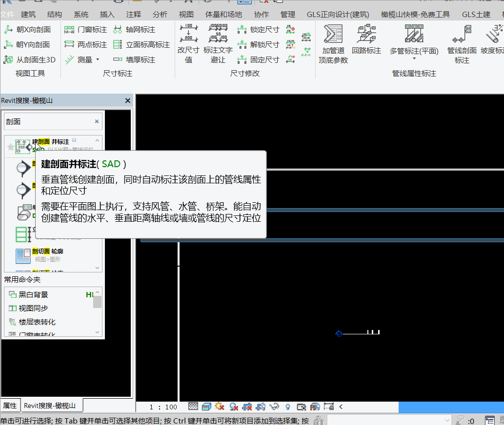Image resolution: width=504 pixels, height=425 pixels.
Task: Click the worksets icon in status bar
Action: pyautogui.click(x=319, y=420)
